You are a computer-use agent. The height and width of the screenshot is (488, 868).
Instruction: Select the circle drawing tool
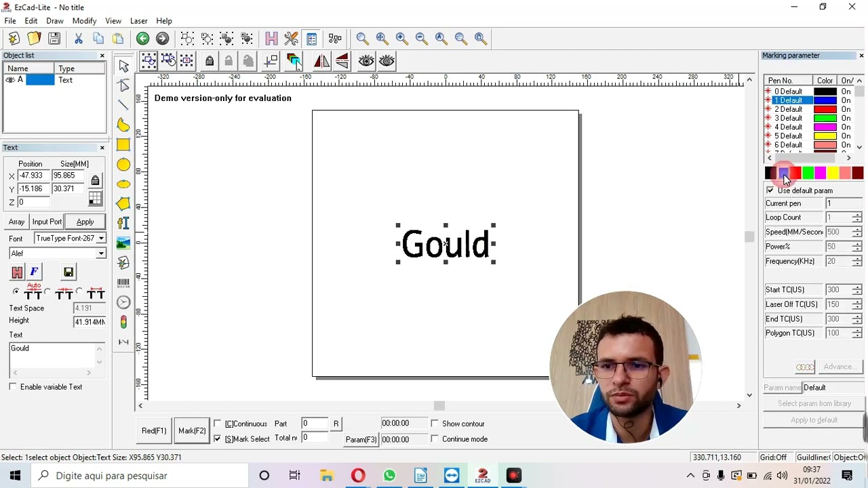click(x=123, y=165)
